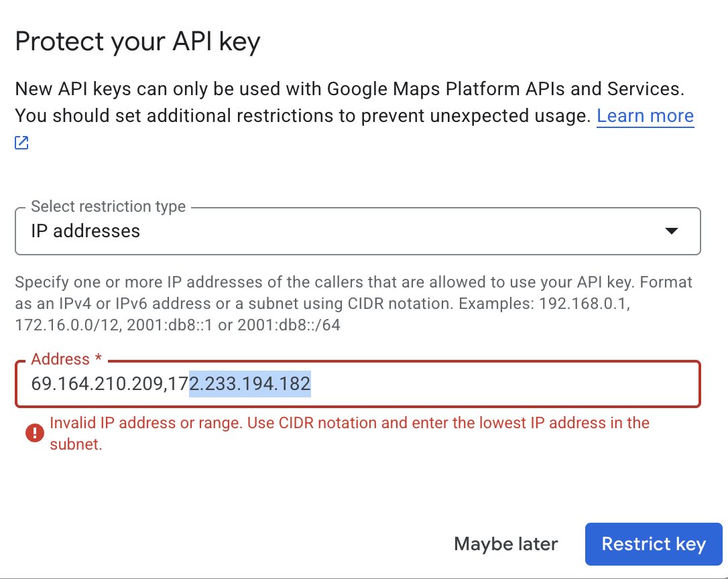
Task: Click the red error exclamation icon
Action: point(35,433)
